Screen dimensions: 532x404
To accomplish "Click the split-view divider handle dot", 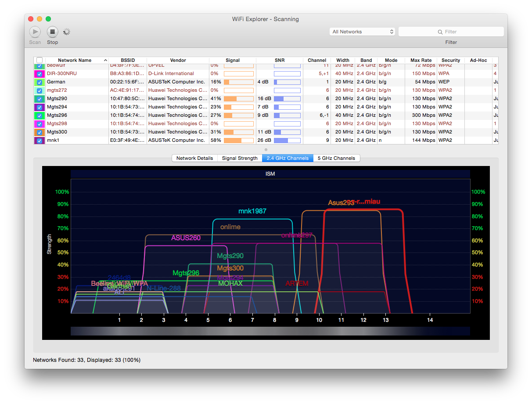I will click(266, 150).
